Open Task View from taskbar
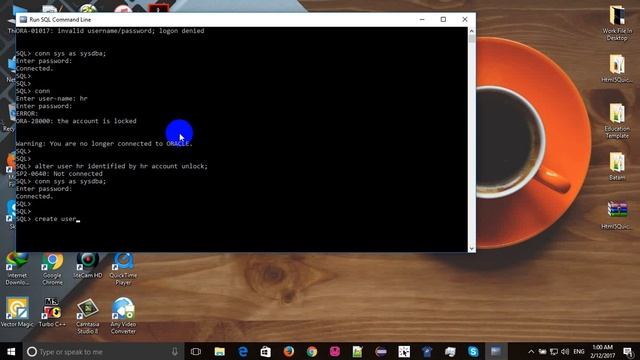Viewport: 640px width, 360px height. 196,351
